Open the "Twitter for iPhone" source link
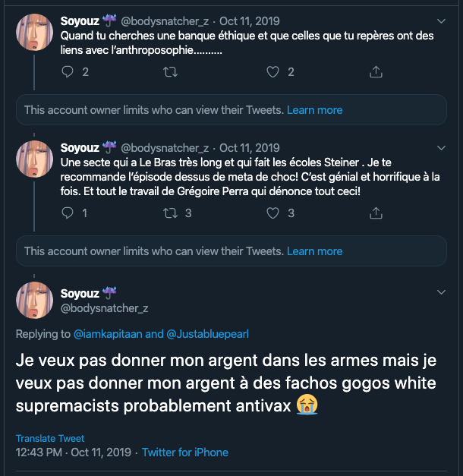This screenshot has height=476, width=463. tap(185, 452)
